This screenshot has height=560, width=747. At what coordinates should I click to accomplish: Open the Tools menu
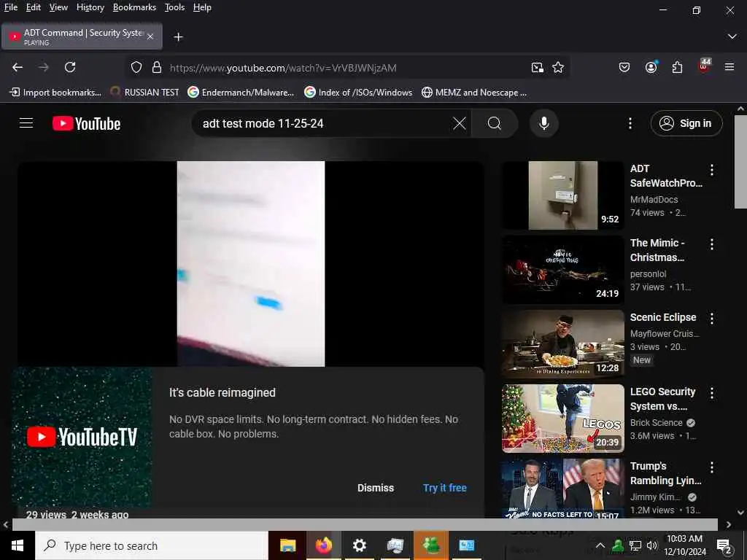pos(174,7)
